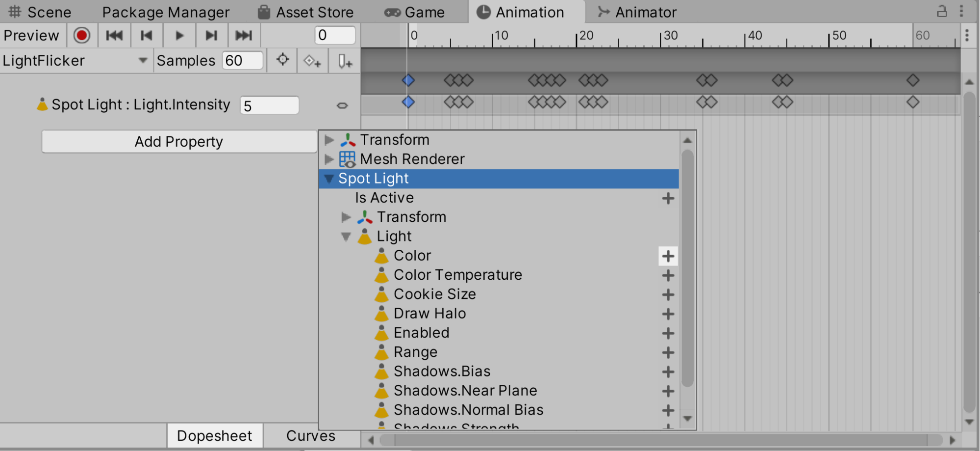The image size is (980, 451).
Task: Click the filter by selection icon
Action: 282,60
